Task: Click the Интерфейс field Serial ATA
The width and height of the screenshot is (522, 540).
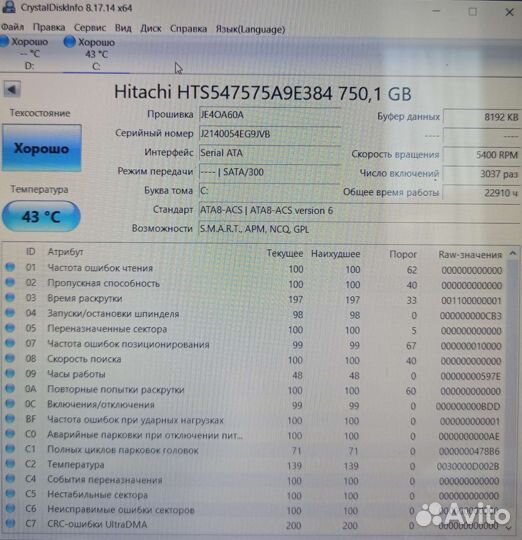Action: pyautogui.click(x=269, y=153)
